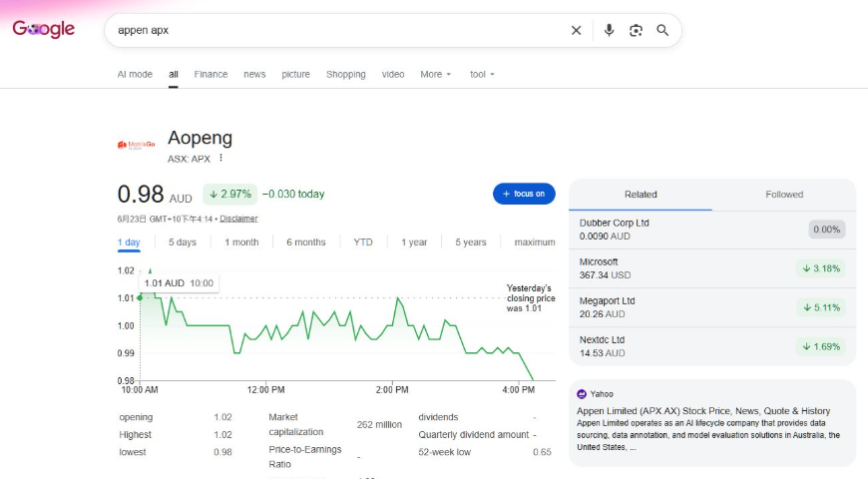Select the 1 day chart range
The height and width of the screenshot is (479, 868).
[129, 242]
